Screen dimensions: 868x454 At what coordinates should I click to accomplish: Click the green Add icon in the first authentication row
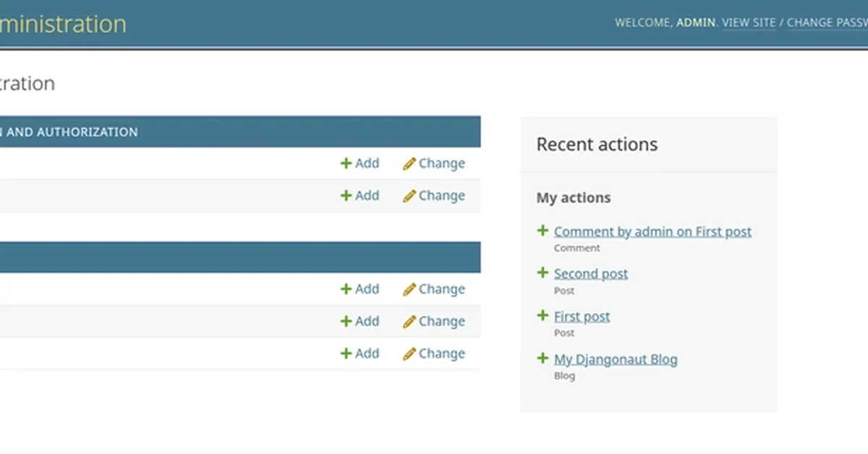(346, 163)
